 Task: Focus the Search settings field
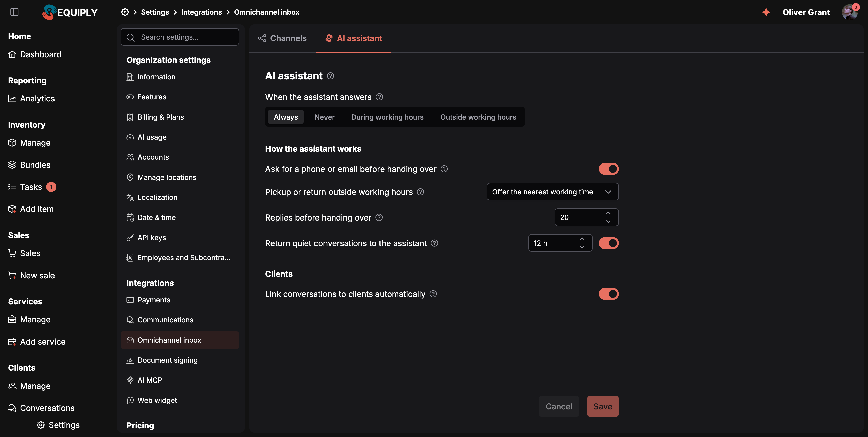pyautogui.click(x=180, y=37)
